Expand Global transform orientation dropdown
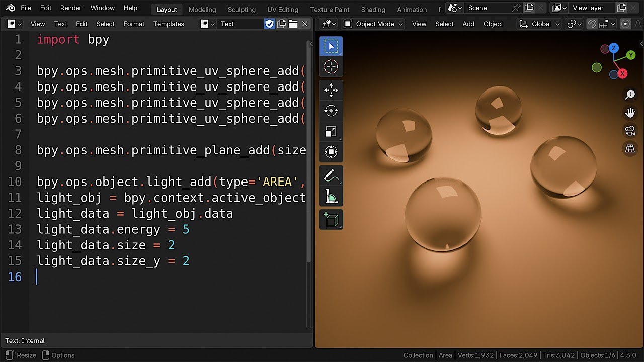Screen dimensions: 644x362 (x=539, y=24)
